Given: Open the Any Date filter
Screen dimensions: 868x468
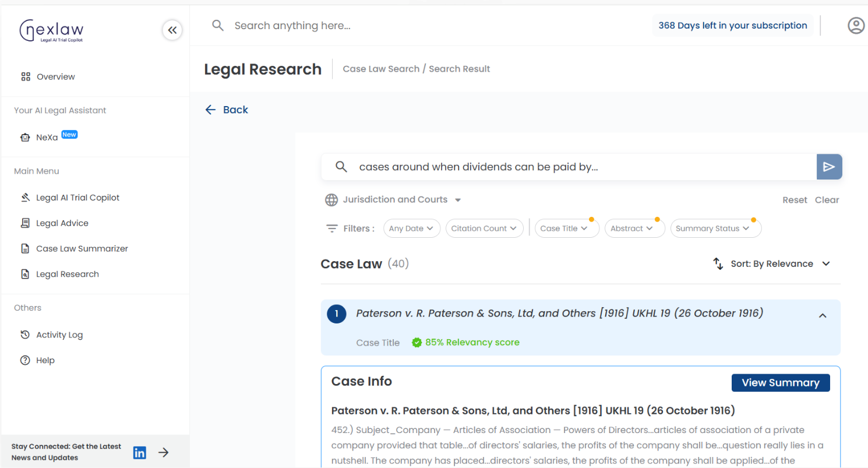Looking at the screenshot, I should click(x=412, y=228).
